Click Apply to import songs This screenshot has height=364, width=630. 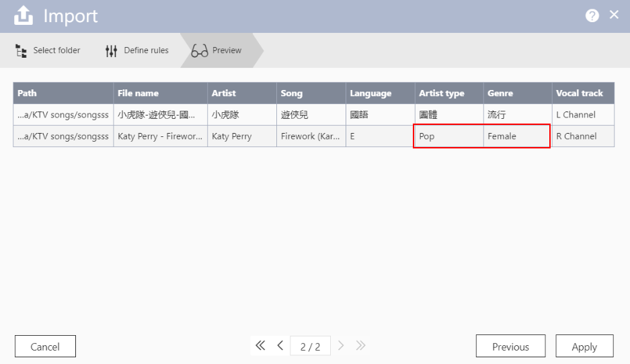click(x=584, y=347)
